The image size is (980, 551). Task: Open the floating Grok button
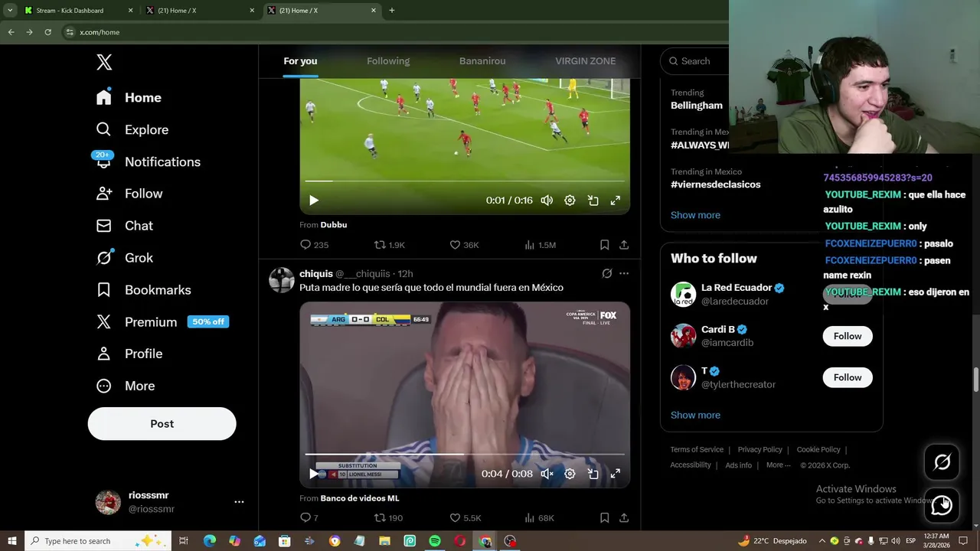coord(942,462)
